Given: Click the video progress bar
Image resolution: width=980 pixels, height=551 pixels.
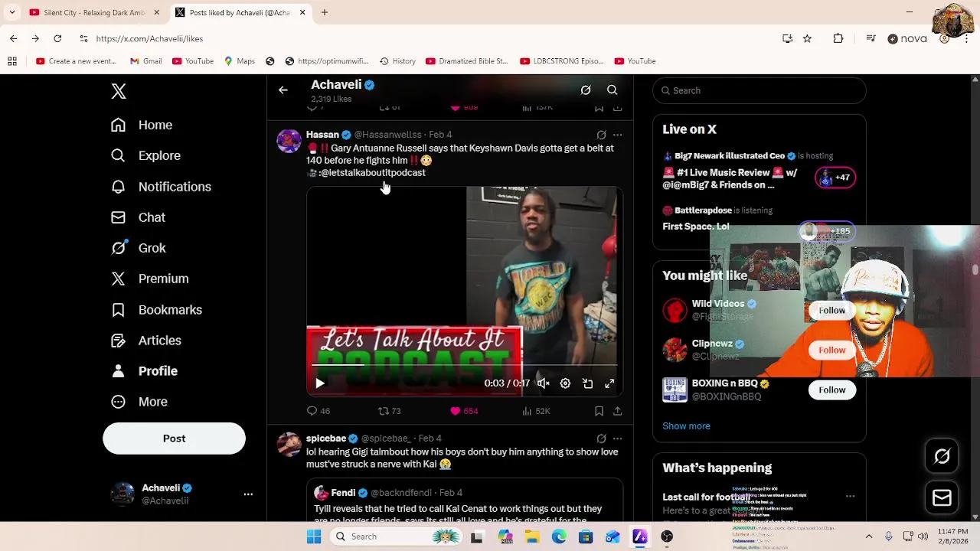Looking at the screenshot, I should [x=465, y=366].
